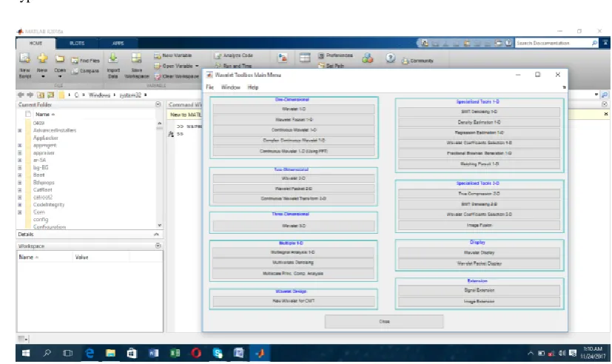Click the Name column header in Workspace
Screen dimensions: 612x364
(45, 257)
